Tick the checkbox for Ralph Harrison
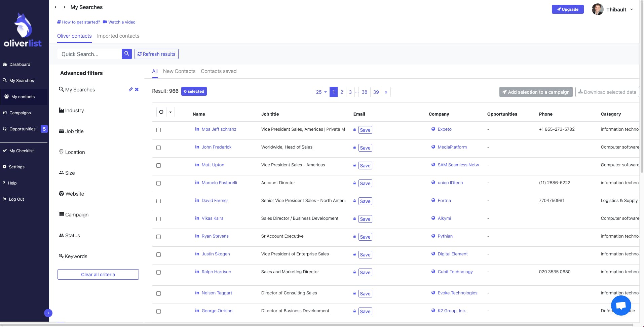 [x=158, y=272]
